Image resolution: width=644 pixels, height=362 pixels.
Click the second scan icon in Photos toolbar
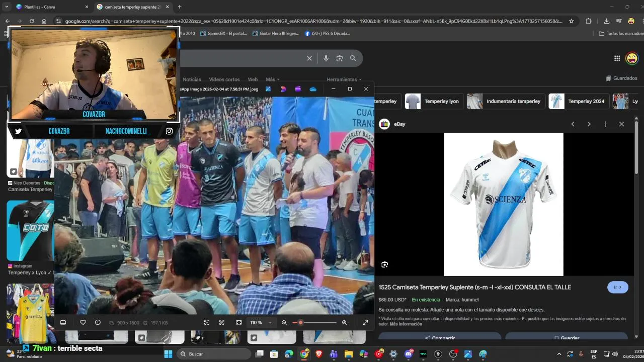click(x=222, y=323)
